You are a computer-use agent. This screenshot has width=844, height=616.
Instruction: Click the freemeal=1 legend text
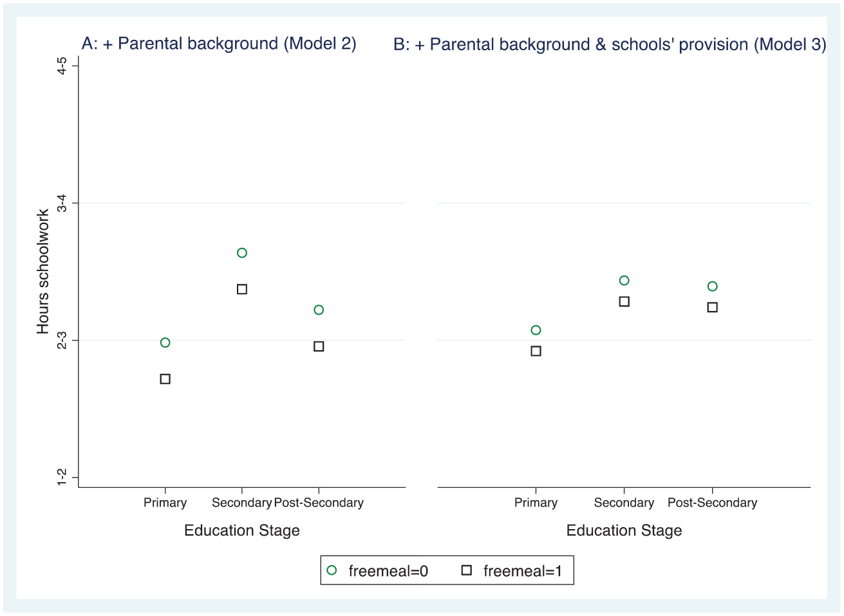coord(523,571)
